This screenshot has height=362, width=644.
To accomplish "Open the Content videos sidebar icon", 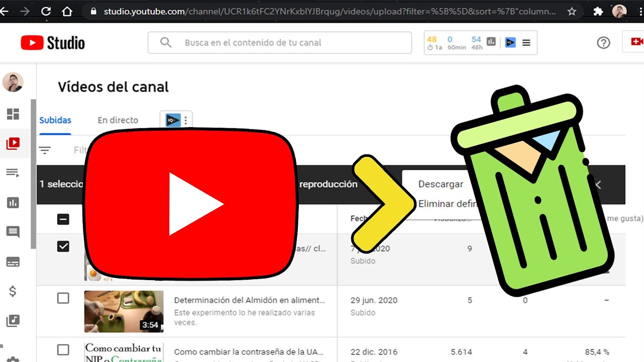I will [13, 144].
